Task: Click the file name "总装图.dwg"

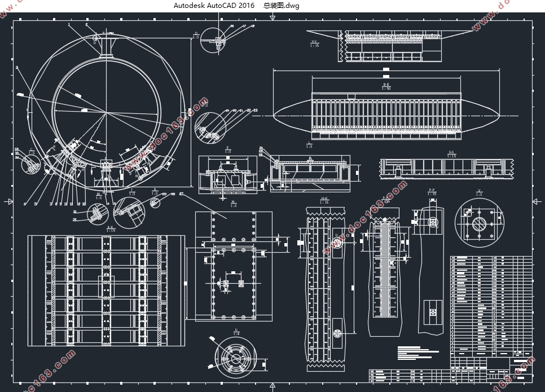Action: 281,6
